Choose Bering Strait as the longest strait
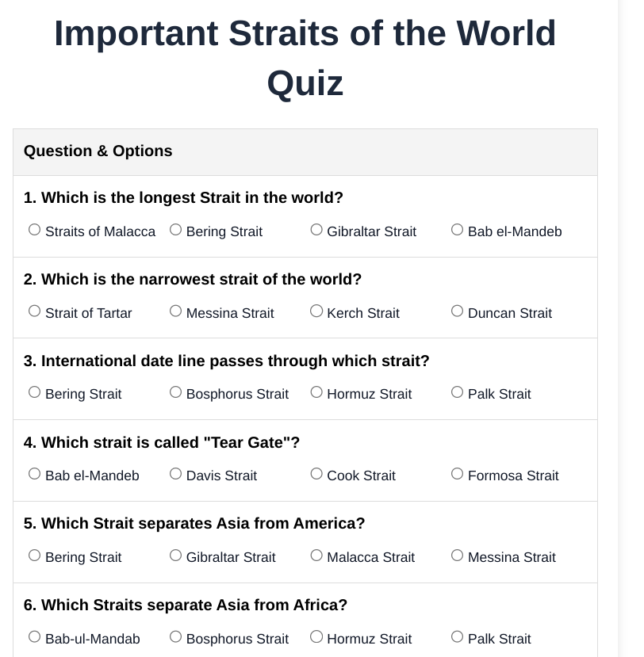The height and width of the screenshot is (657, 644). [176, 230]
